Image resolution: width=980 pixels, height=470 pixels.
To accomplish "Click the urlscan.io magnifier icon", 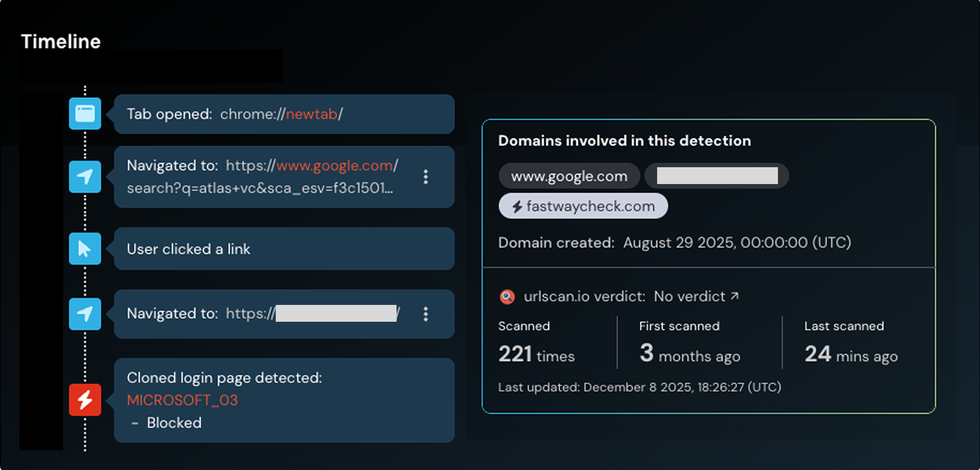I will click(507, 296).
